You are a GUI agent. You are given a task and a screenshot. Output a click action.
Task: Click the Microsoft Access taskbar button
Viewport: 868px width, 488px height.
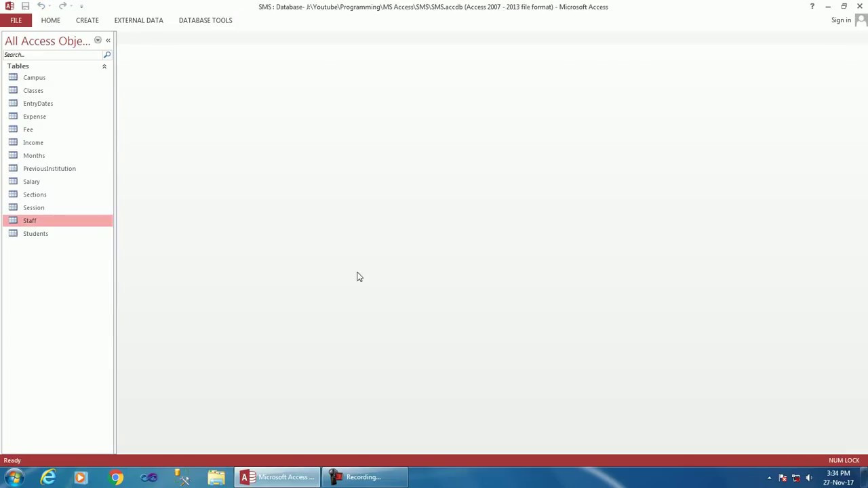278,477
